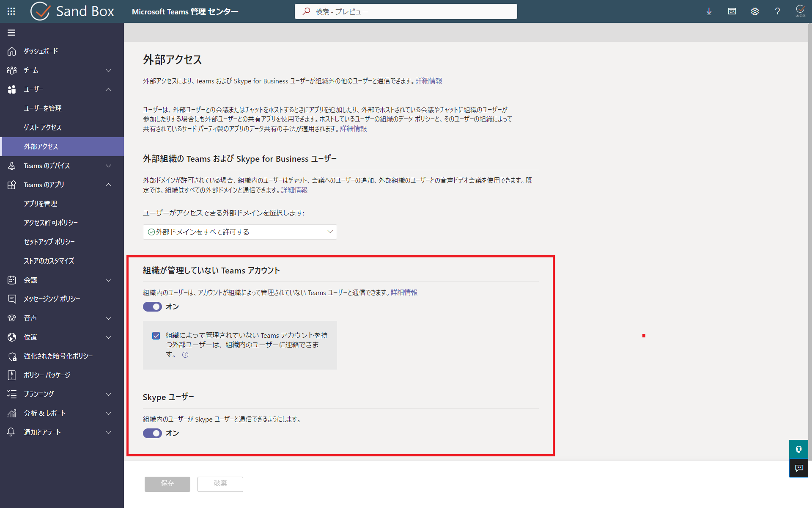Click the Sand Box logo
Viewport: 812px width, 508px height.
tap(72, 11)
